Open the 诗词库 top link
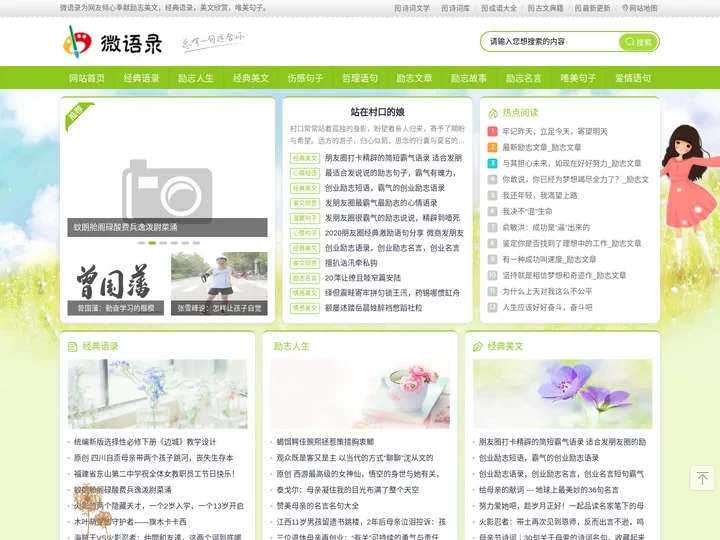 (456, 8)
